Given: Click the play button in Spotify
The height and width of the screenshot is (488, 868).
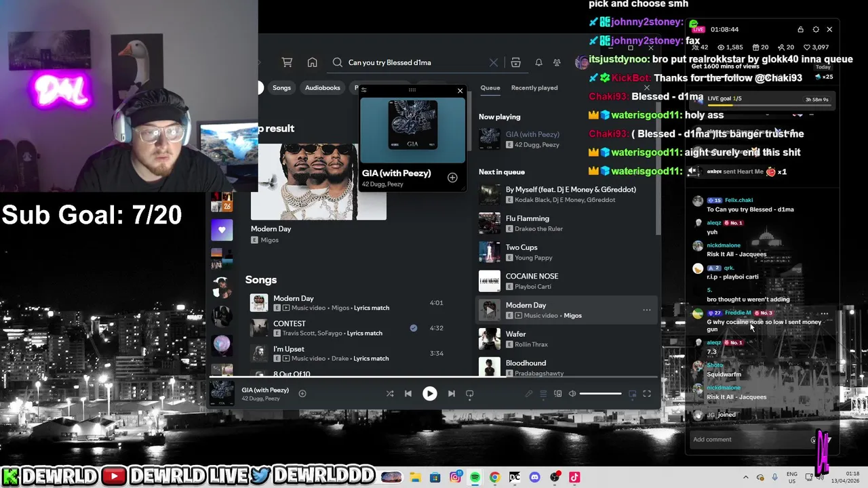Looking at the screenshot, I should (430, 394).
